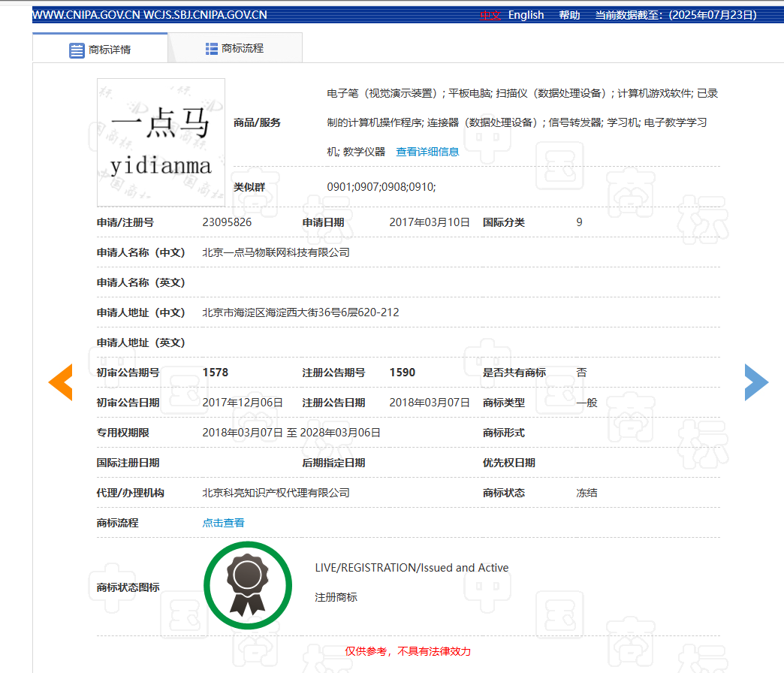Click 查看详细信息 to view goods details

(x=427, y=151)
